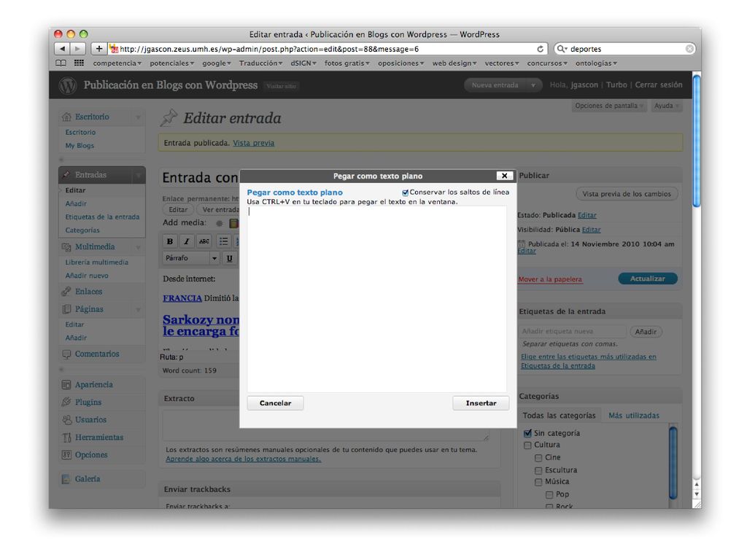Click the Galería sidebar icon

(66, 479)
